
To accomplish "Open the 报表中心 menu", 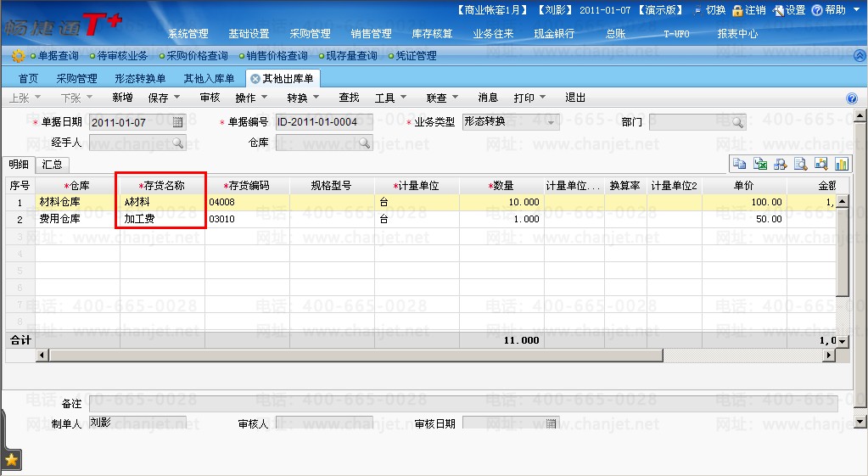I will tap(737, 34).
